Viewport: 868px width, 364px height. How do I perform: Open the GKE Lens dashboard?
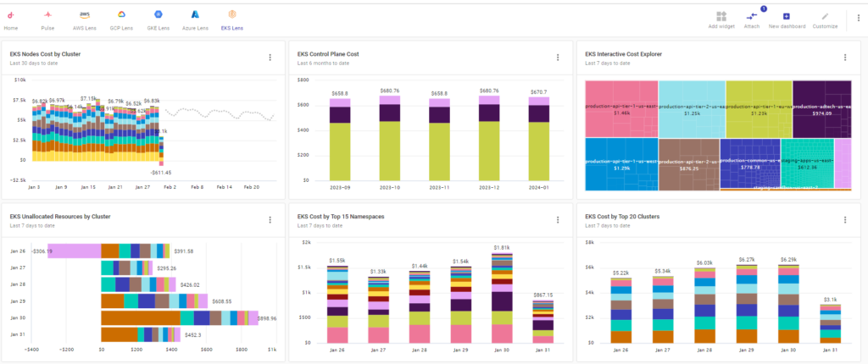coord(158,16)
